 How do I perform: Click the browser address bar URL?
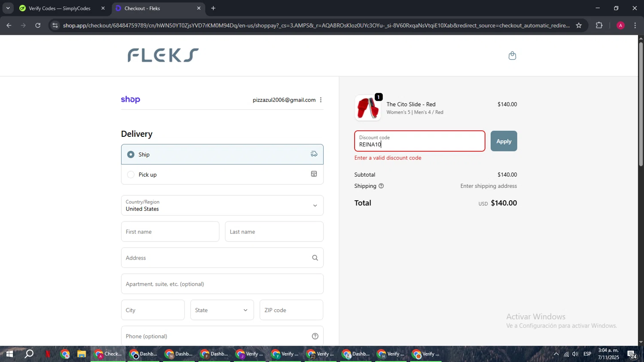[x=316, y=25]
